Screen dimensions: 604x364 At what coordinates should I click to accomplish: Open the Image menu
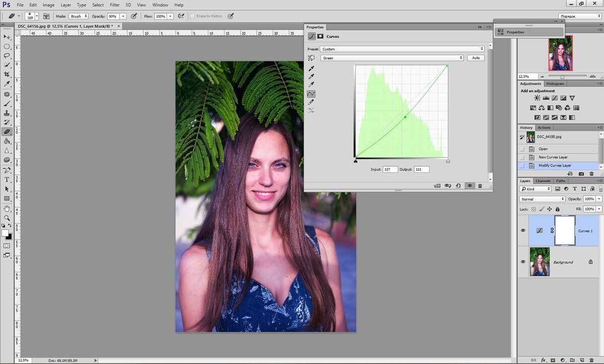pos(48,5)
